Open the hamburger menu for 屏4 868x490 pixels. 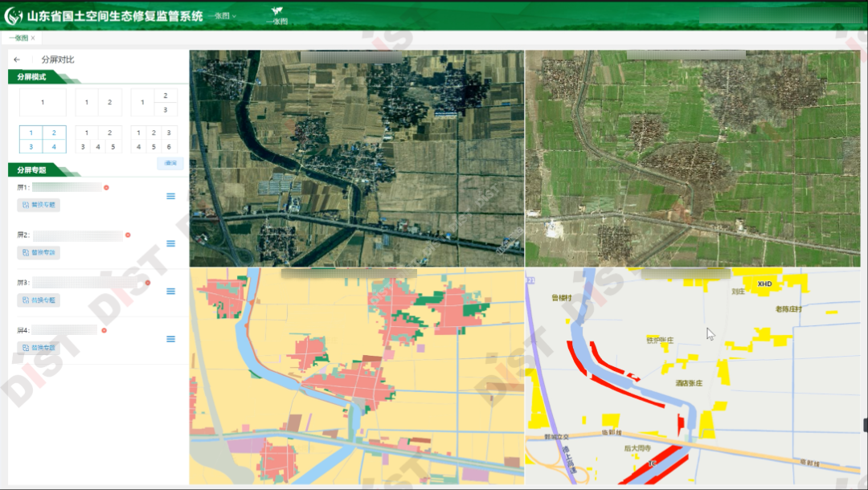tap(170, 339)
